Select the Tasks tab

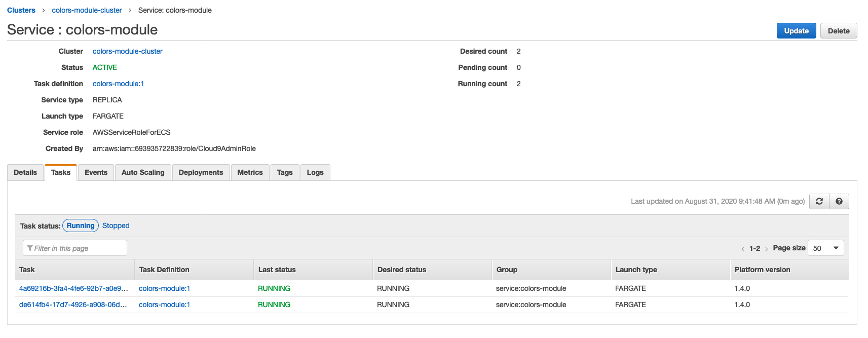[61, 172]
